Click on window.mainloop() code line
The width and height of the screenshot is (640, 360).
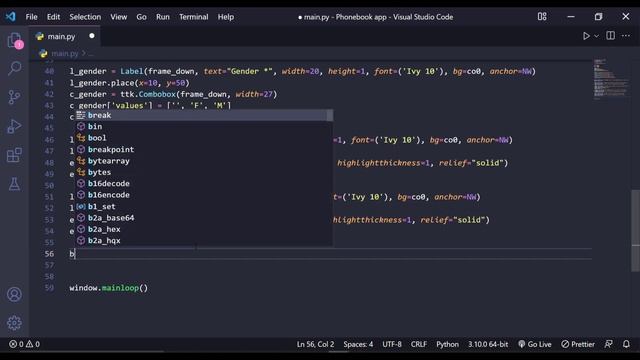click(109, 288)
